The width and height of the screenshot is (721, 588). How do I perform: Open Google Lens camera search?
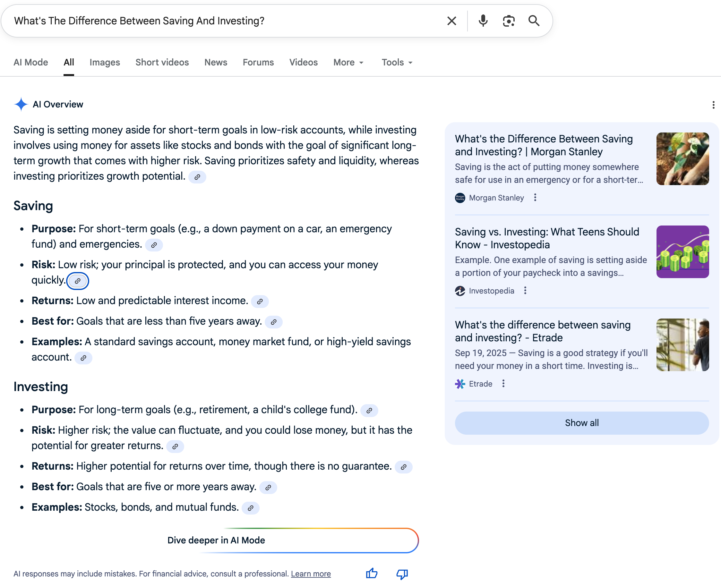tap(509, 21)
